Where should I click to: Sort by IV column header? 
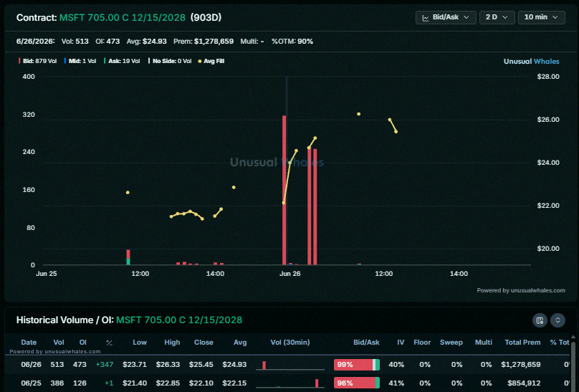pos(401,343)
